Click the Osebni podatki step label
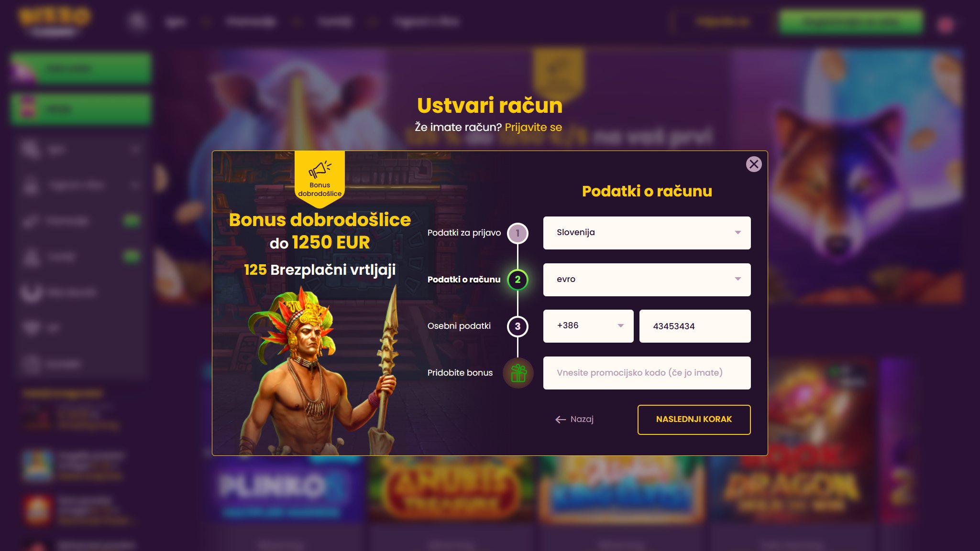Viewport: 980px width, 551px height. coord(459,326)
